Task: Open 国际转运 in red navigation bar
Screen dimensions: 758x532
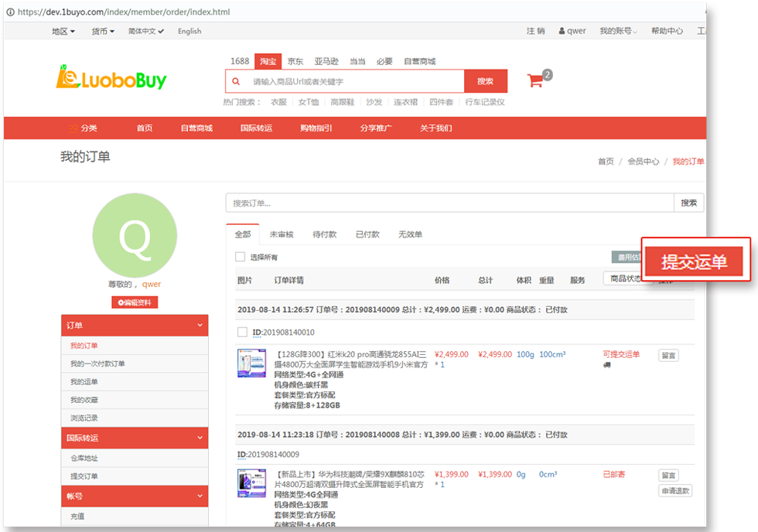Action: point(256,128)
